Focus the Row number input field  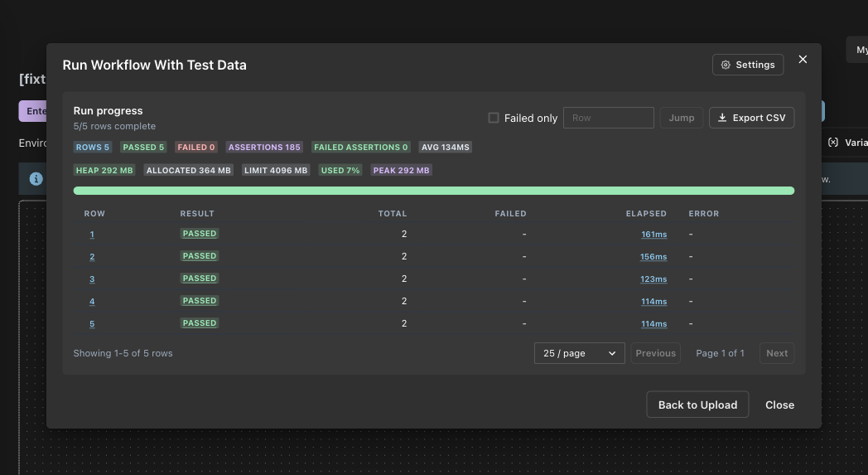coord(609,118)
